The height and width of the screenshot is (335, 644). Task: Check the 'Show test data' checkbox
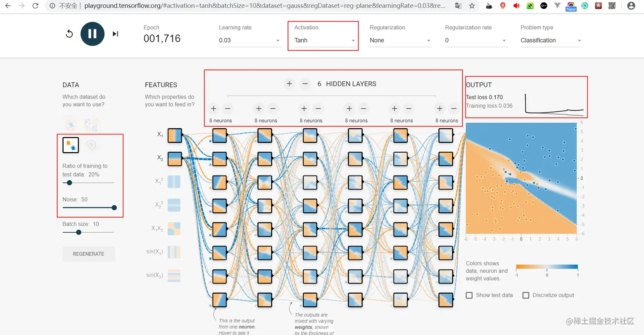(x=469, y=295)
